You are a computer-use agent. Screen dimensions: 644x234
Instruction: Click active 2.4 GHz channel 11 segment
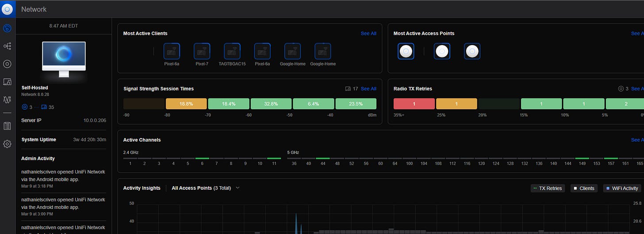click(x=274, y=158)
